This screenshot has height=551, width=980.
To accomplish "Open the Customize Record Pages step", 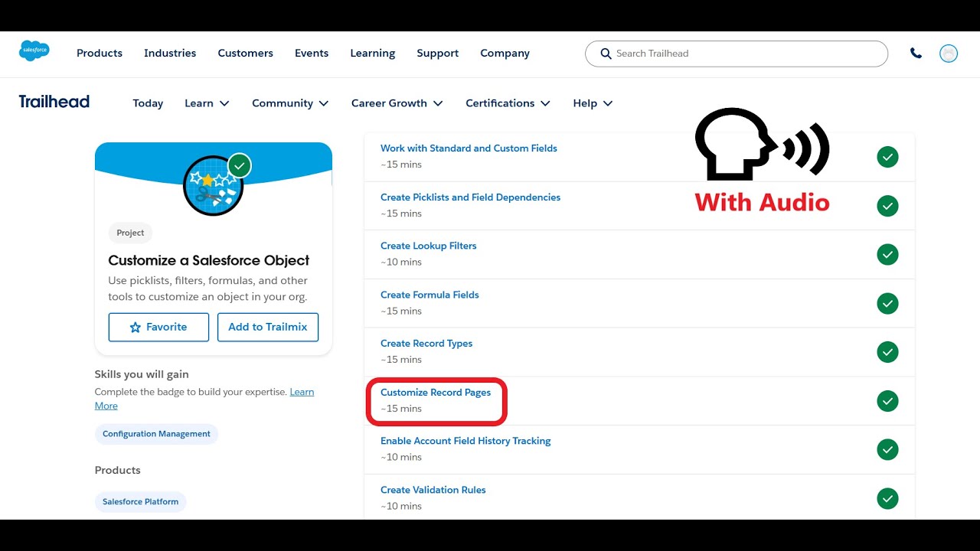I will [436, 393].
